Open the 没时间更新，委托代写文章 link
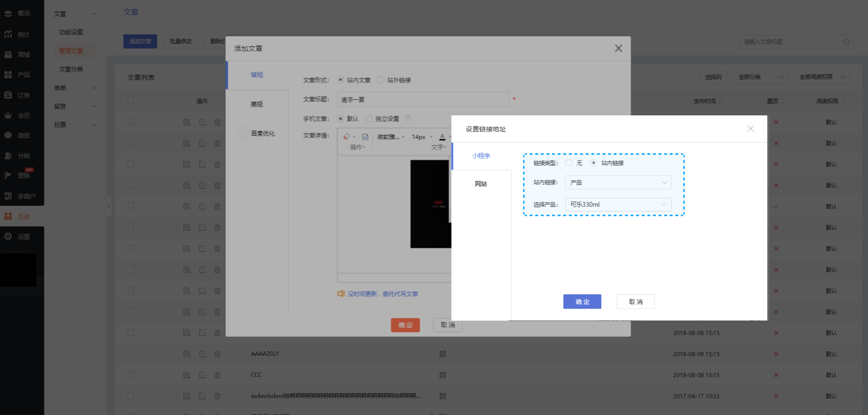The image size is (868, 415). point(383,294)
